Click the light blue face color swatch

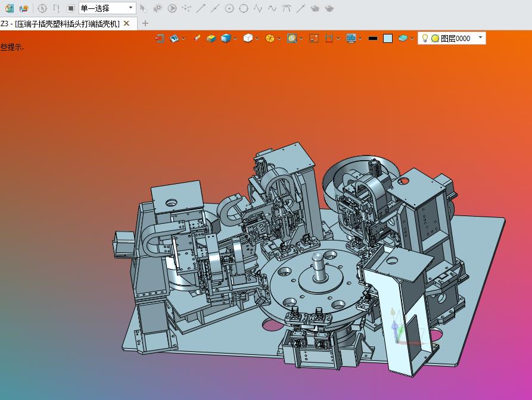388,38
